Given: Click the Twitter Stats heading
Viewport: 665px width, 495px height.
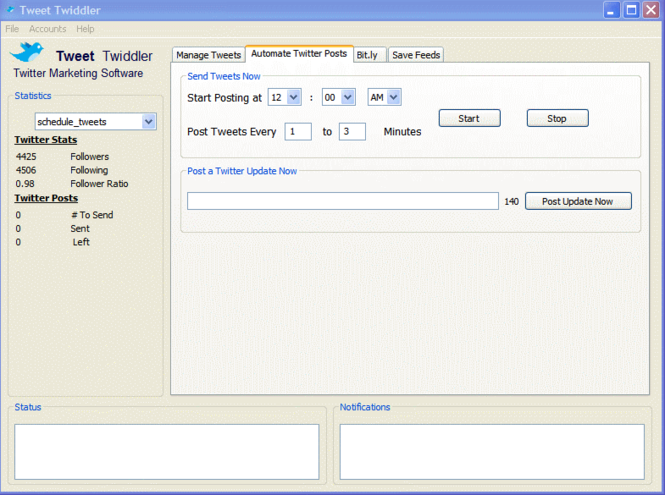Looking at the screenshot, I should coord(46,140).
